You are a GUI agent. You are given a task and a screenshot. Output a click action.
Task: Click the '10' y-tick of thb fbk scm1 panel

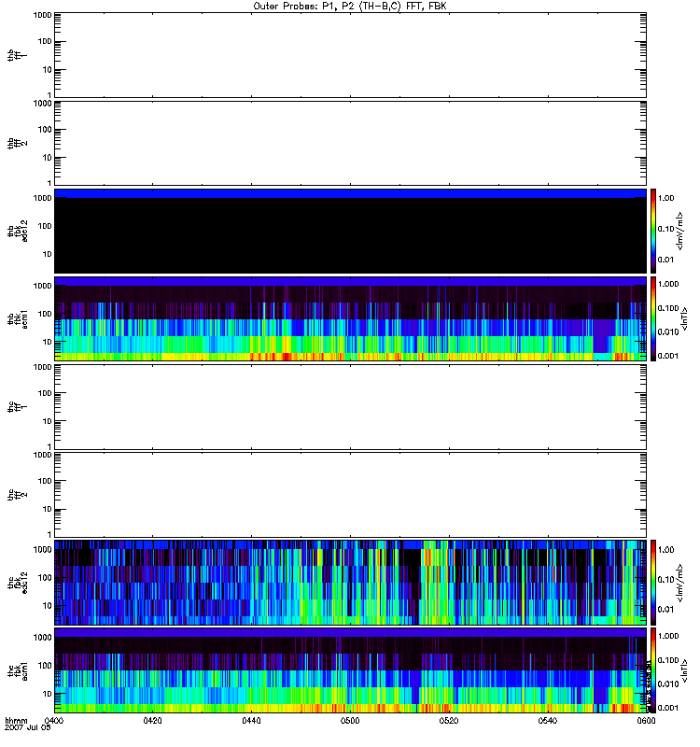(x=48, y=342)
